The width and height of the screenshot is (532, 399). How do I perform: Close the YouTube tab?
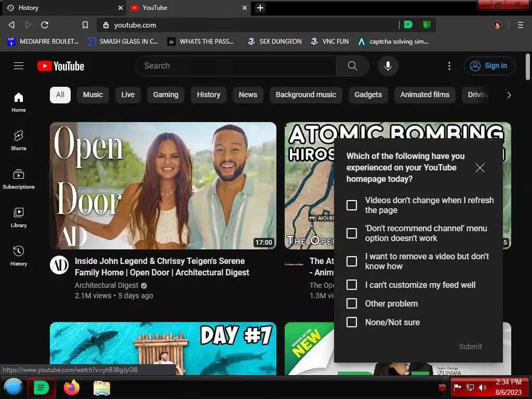point(245,8)
